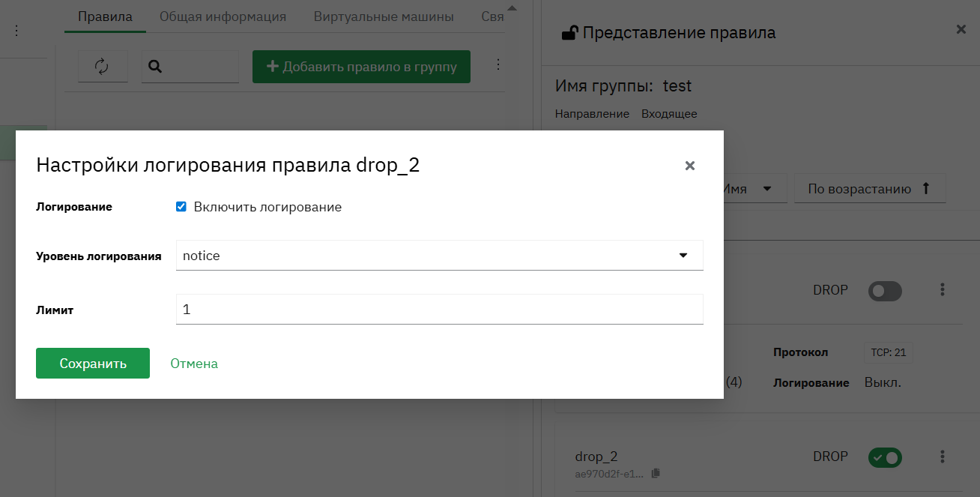Open the three-dot menu beside Add rule button
Viewport: 980px width, 497px height.
[498, 65]
